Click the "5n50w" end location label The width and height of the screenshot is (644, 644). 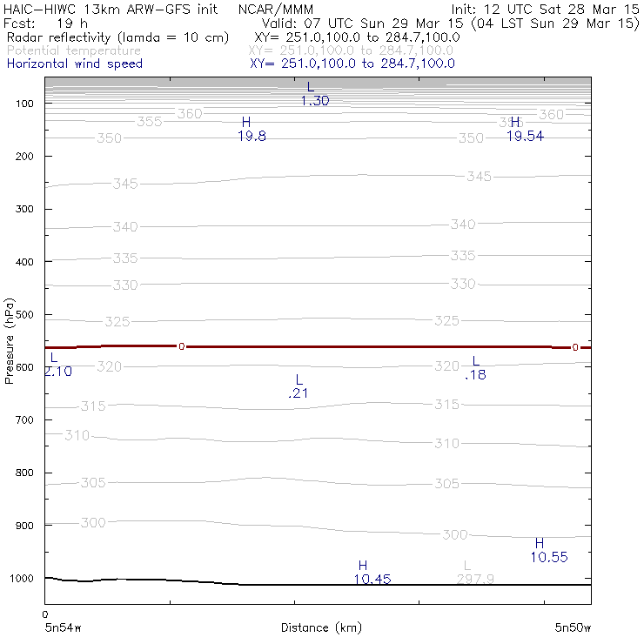[x=573, y=627]
